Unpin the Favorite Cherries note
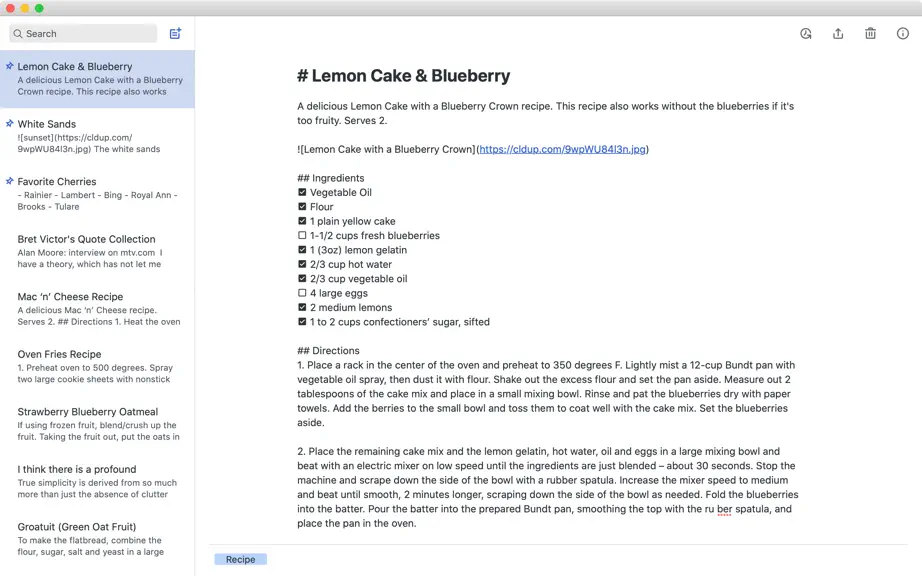The height and width of the screenshot is (576, 922). coord(9,181)
